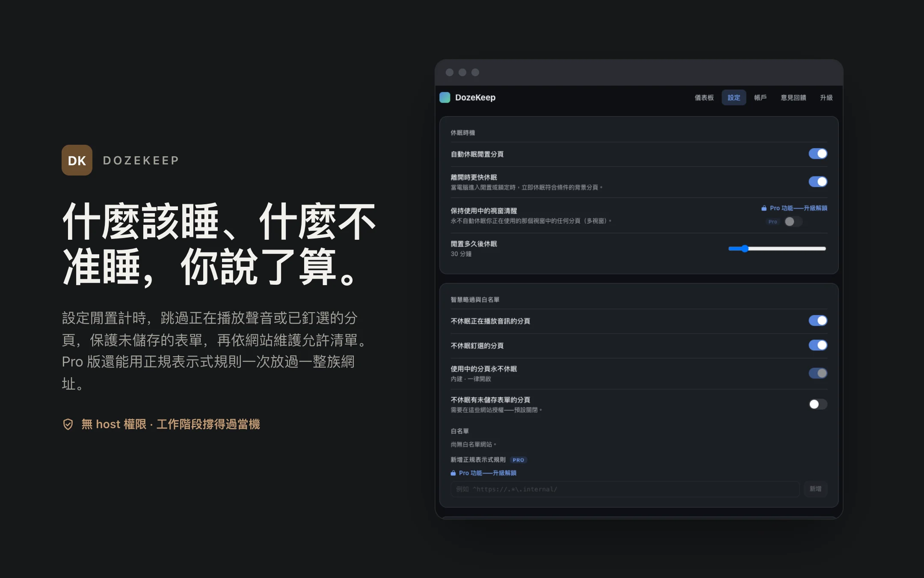Click the DozeKeep app name in header
The image size is (924, 578).
click(x=475, y=98)
